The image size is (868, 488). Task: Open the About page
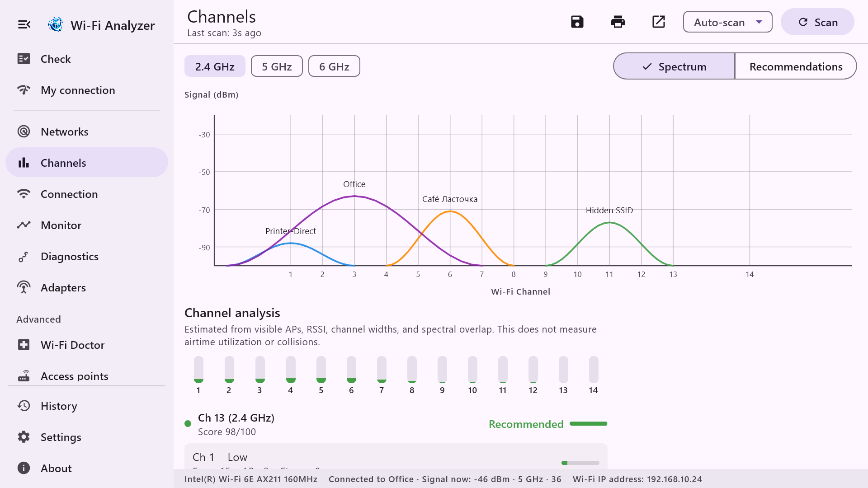87,468
